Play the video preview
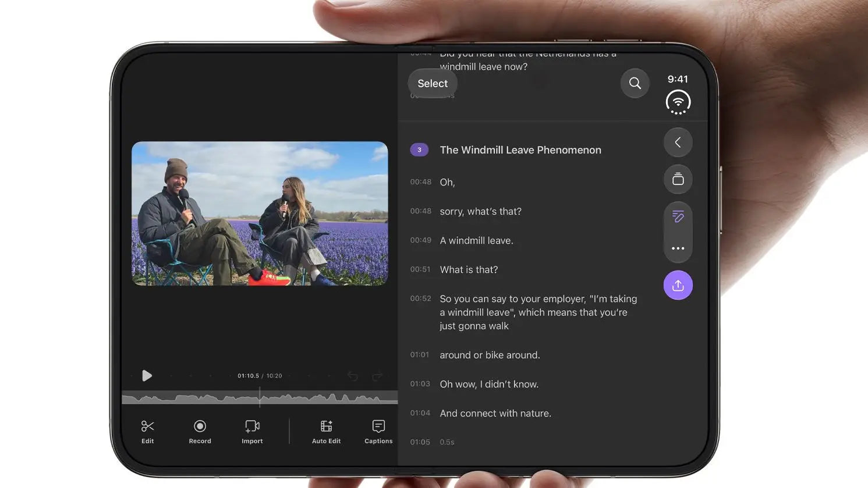This screenshot has height=488, width=868. coord(147,376)
